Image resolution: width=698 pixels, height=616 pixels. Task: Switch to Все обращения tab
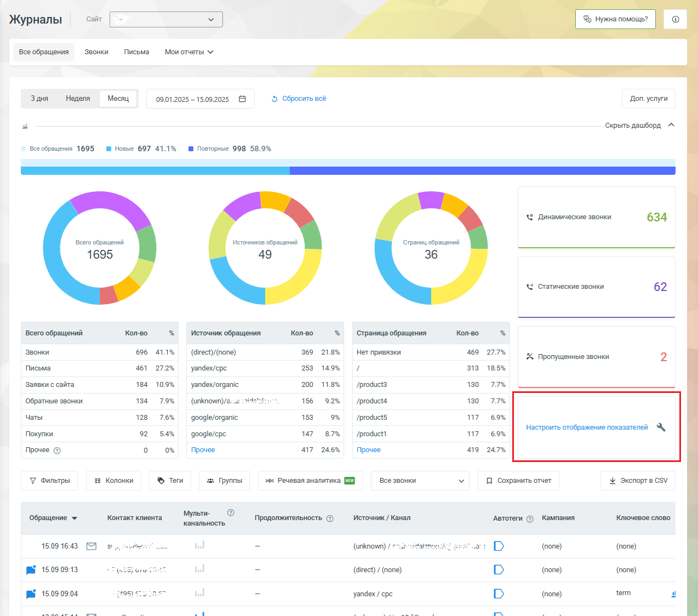(44, 52)
